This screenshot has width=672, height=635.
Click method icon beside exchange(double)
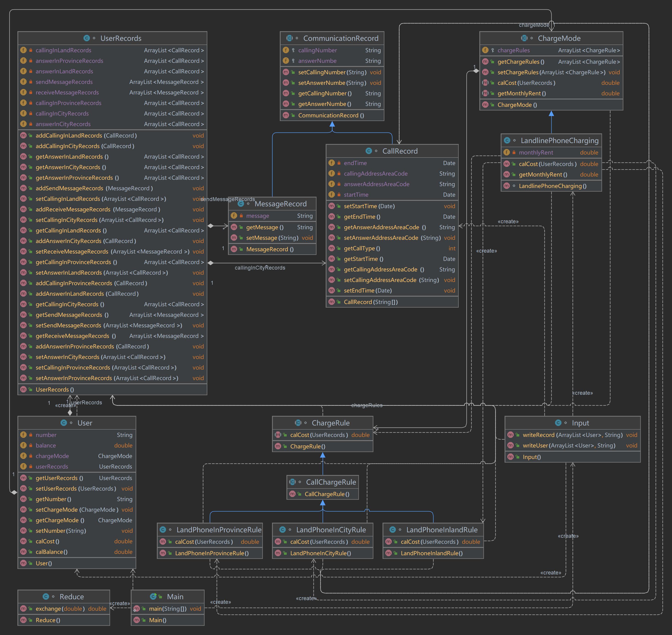tap(23, 609)
